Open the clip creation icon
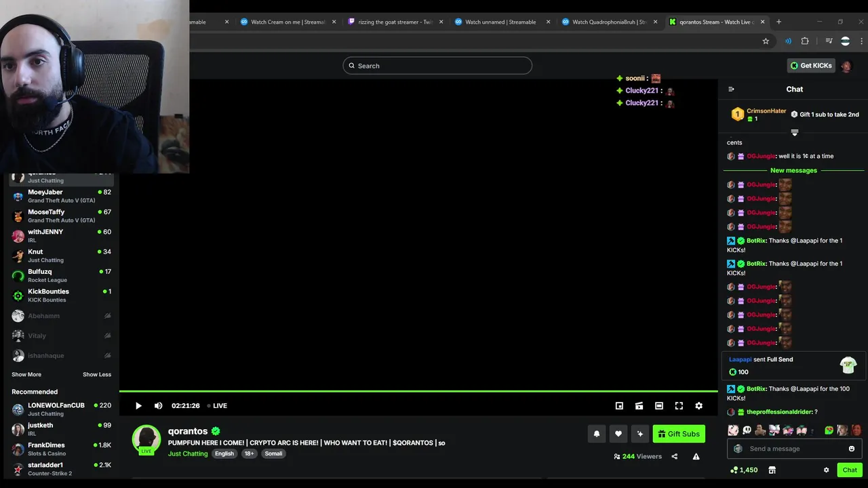868x488 pixels. pyautogui.click(x=639, y=406)
